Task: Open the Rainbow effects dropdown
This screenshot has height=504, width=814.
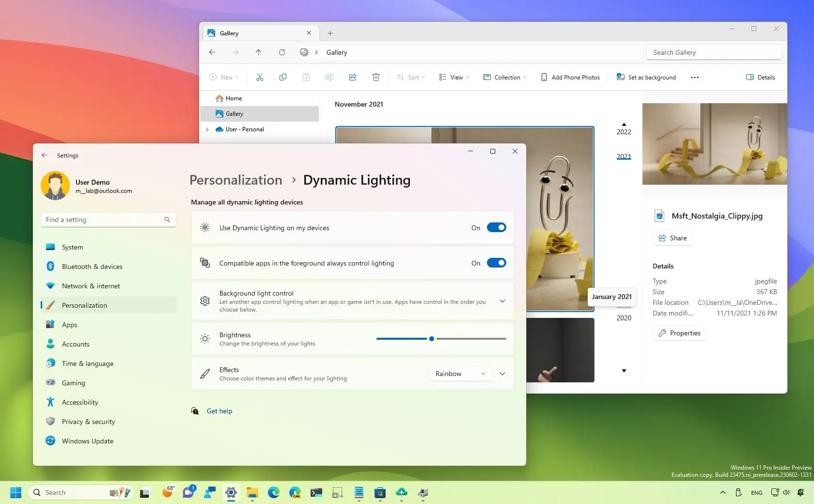Action: click(459, 374)
